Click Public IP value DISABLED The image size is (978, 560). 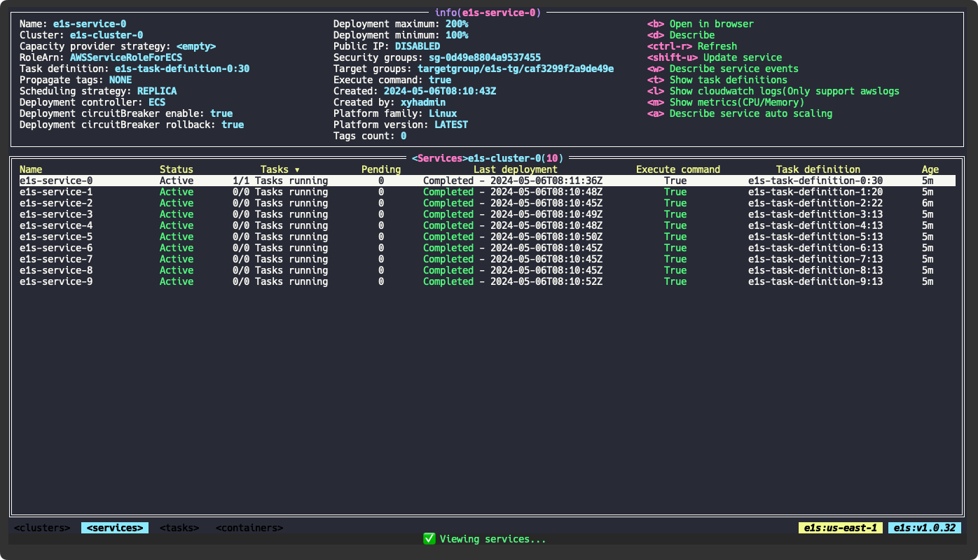(x=418, y=46)
